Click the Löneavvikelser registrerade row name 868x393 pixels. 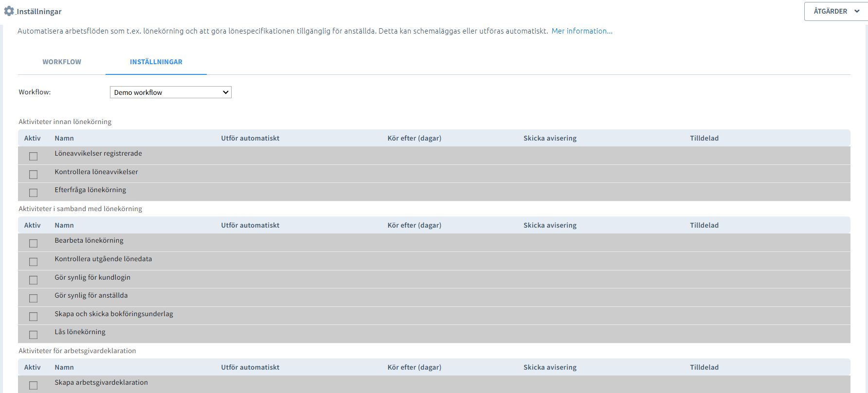point(98,154)
